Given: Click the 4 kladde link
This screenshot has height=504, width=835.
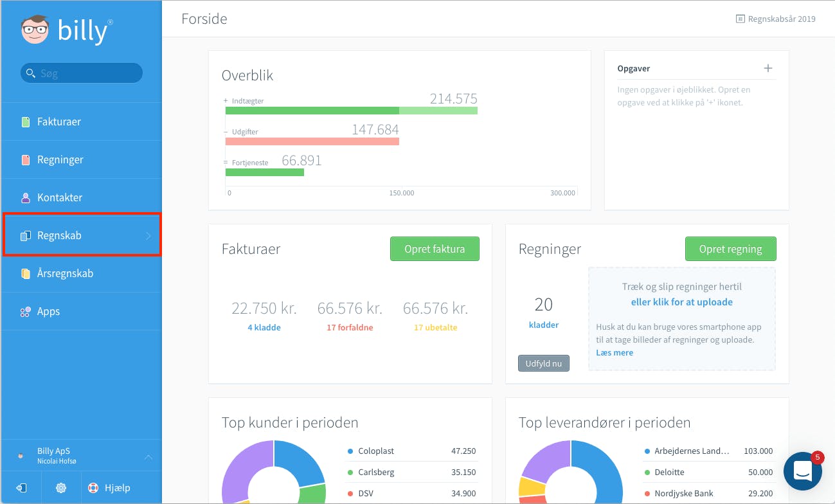Looking at the screenshot, I should pyautogui.click(x=264, y=327).
